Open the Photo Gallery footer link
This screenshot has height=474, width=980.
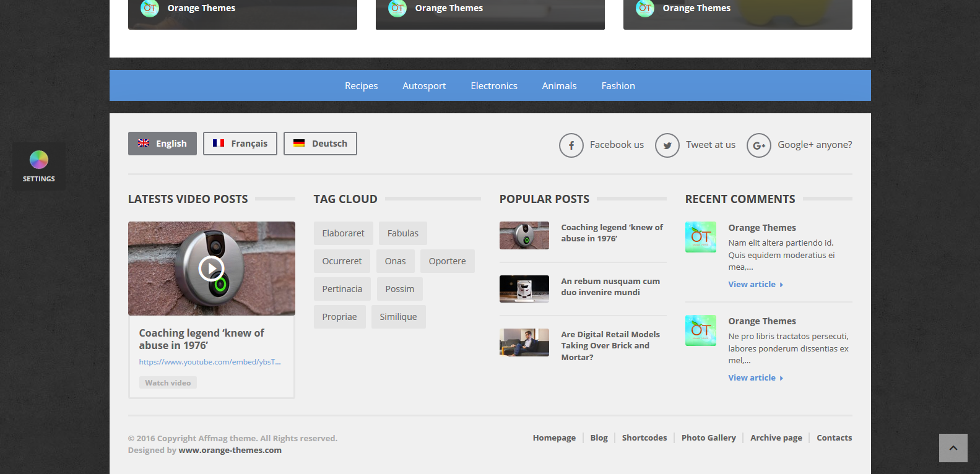pyautogui.click(x=708, y=438)
